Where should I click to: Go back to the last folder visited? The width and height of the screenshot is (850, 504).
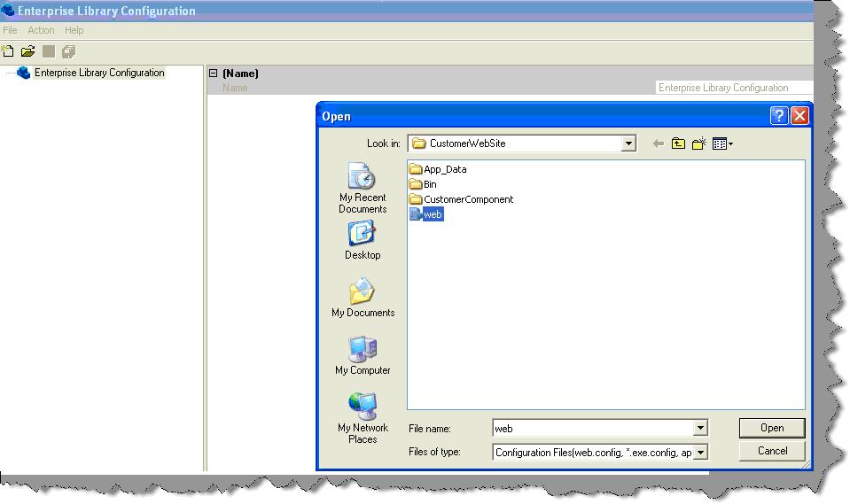[658, 143]
